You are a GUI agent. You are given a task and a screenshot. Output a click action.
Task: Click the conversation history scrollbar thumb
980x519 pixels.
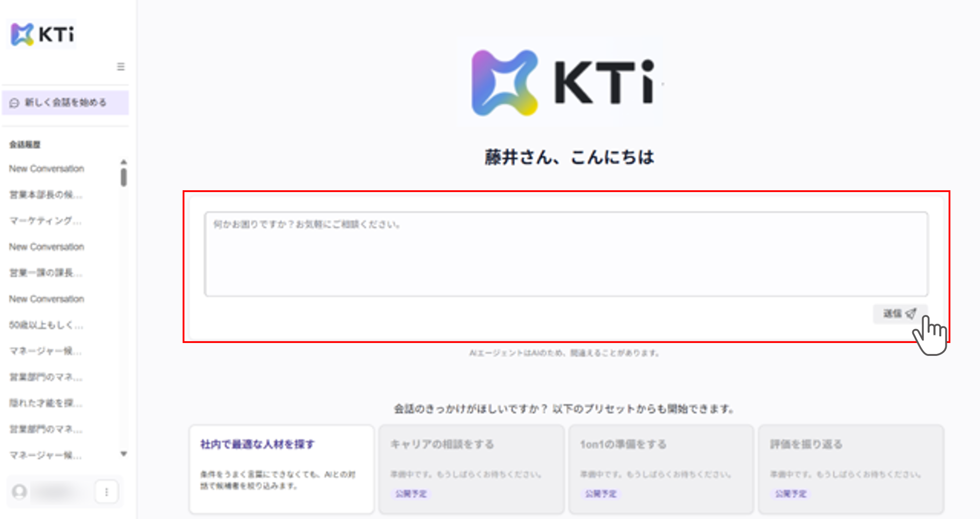(124, 177)
